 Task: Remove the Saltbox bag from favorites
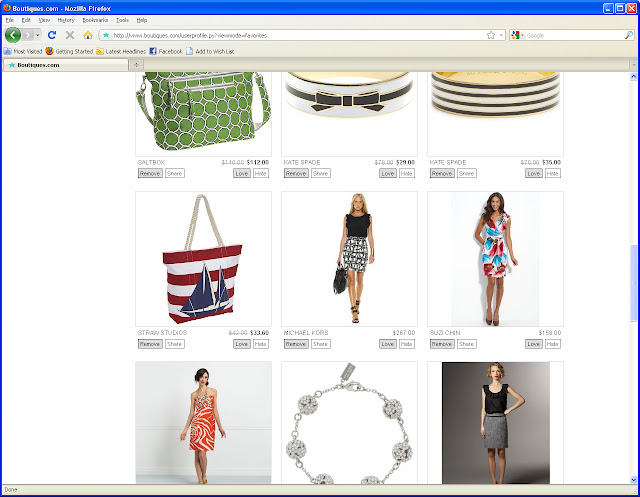click(x=150, y=173)
